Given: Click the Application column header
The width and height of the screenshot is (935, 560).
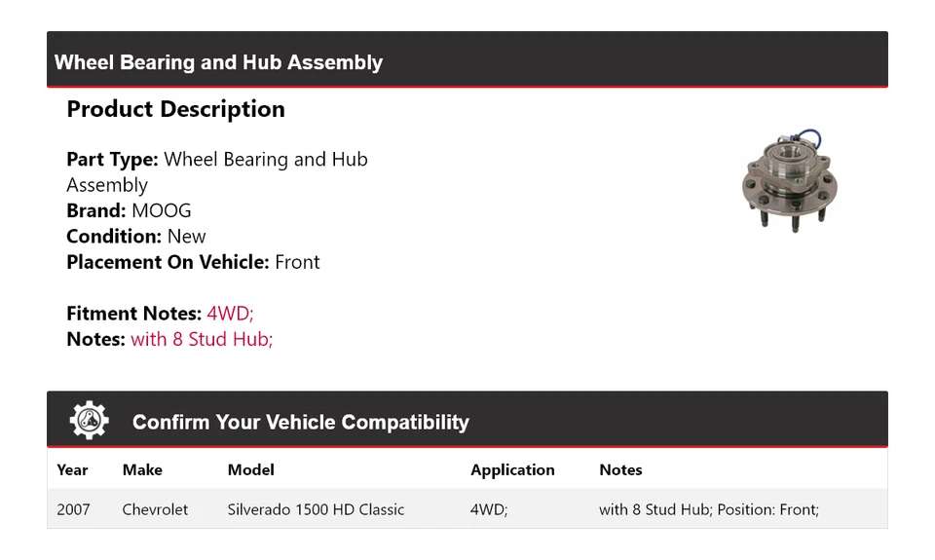Looking at the screenshot, I should [x=512, y=469].
